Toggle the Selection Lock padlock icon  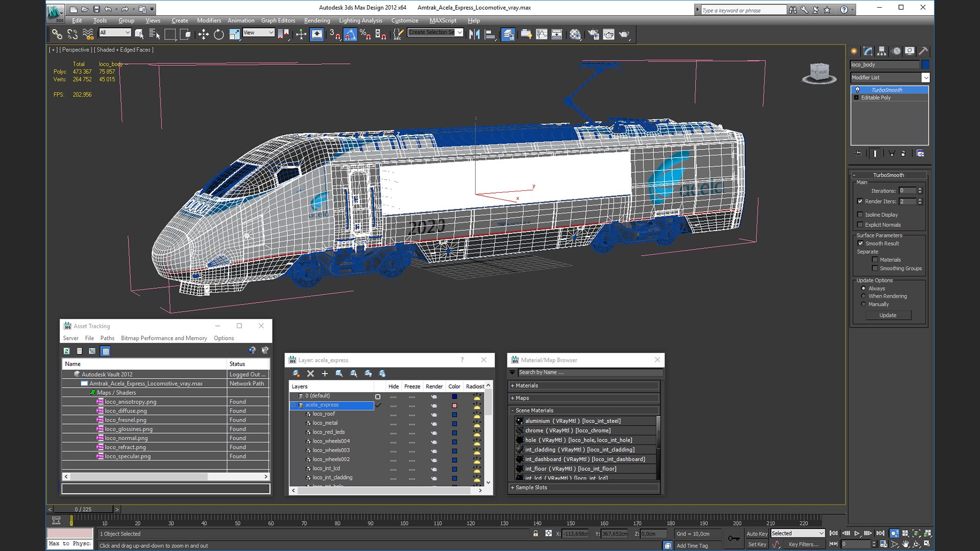pyautogui.click(x=535, y=533)
